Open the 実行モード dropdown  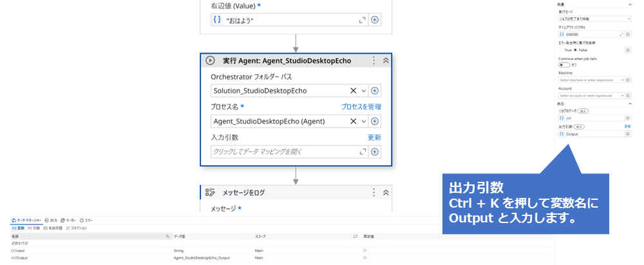click(x=591, y=19)
